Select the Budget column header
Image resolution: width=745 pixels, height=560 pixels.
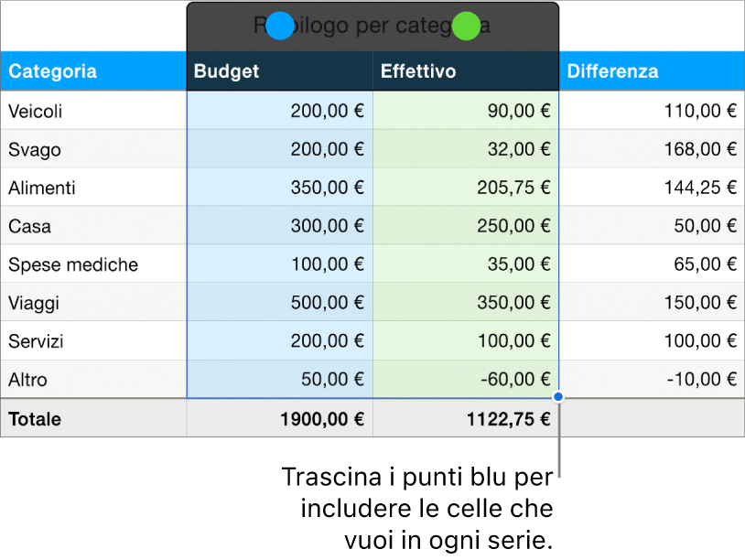(279, 71)
